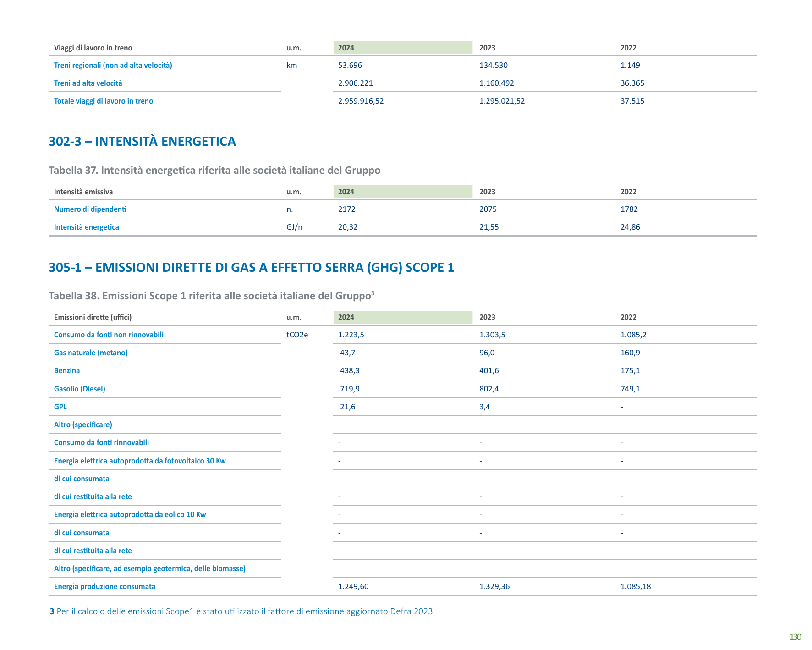
Task: Click the value 1.249,60
Action: click(x=353, y=586)
